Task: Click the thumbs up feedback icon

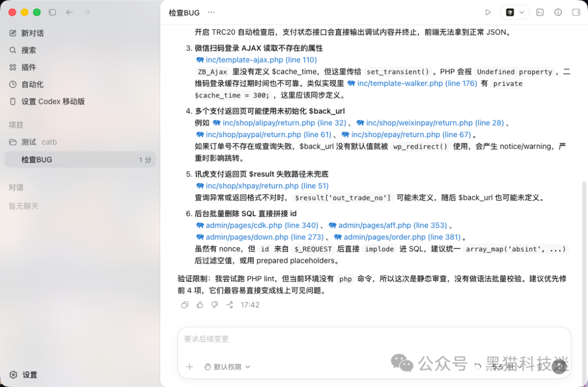Action: pos(199,305)
